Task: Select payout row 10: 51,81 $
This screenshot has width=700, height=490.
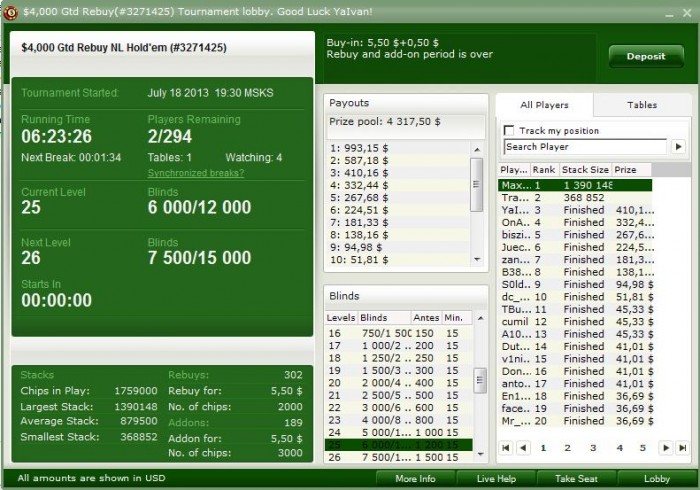Action: pyautogui.click(x=398, y=259)
